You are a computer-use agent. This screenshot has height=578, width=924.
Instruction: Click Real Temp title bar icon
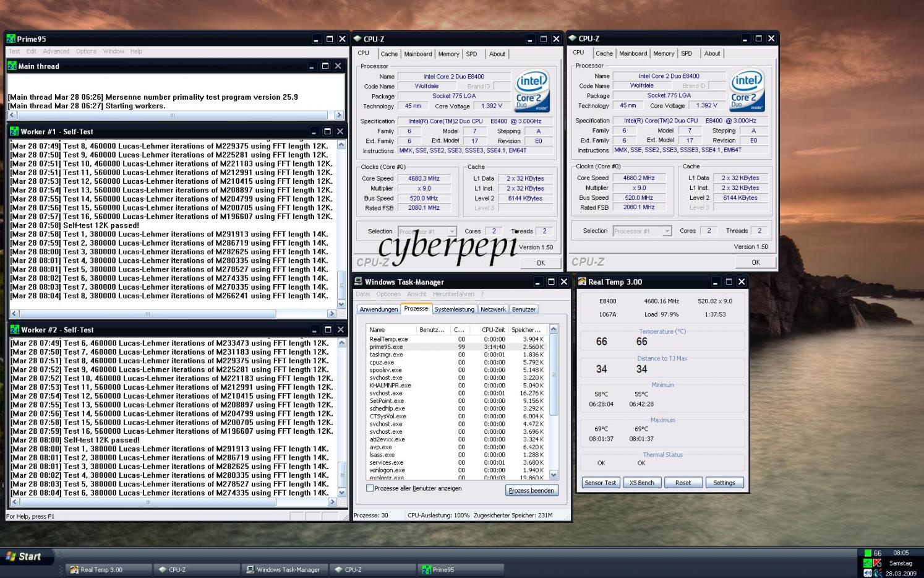pyautogui.click(x=582, y=282)
